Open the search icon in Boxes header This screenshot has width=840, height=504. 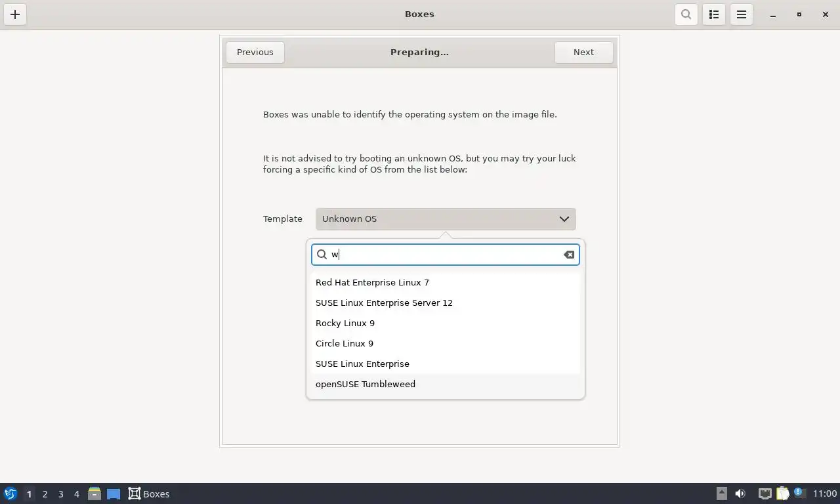[x=686, y=14]
